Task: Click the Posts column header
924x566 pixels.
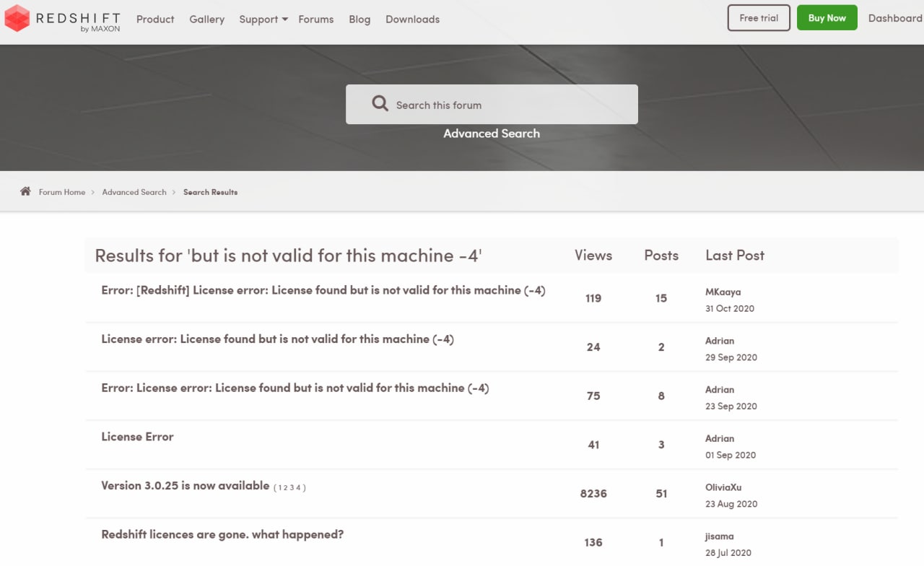Action: pyautogui.click(x=661, y=256)
